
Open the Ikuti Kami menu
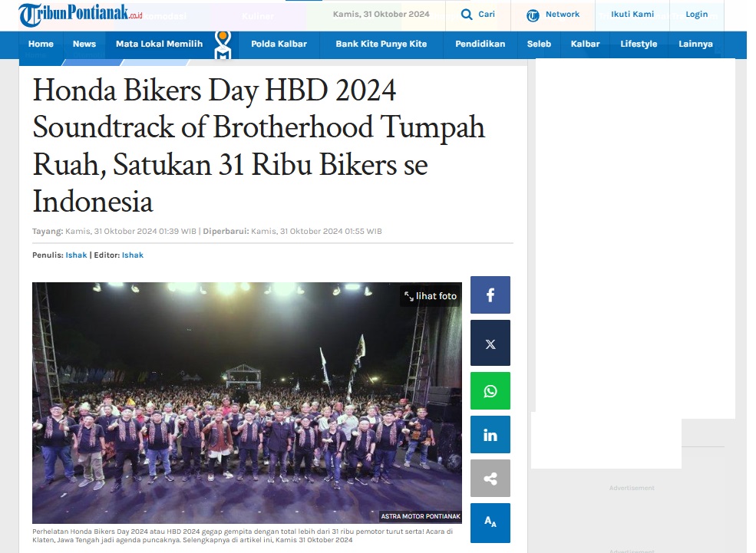pos(632,15)
